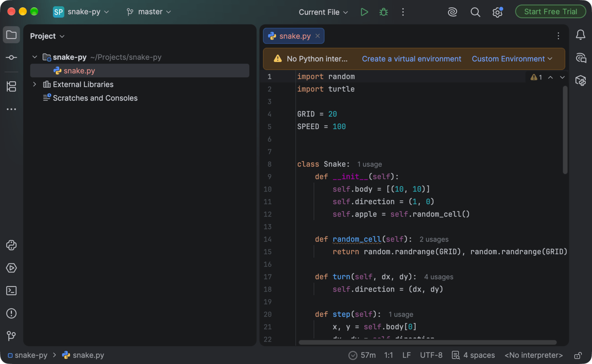Open the Terminal tool window
Image resolution: width=592 pixels, height=364 pixels.
(11, 291)
